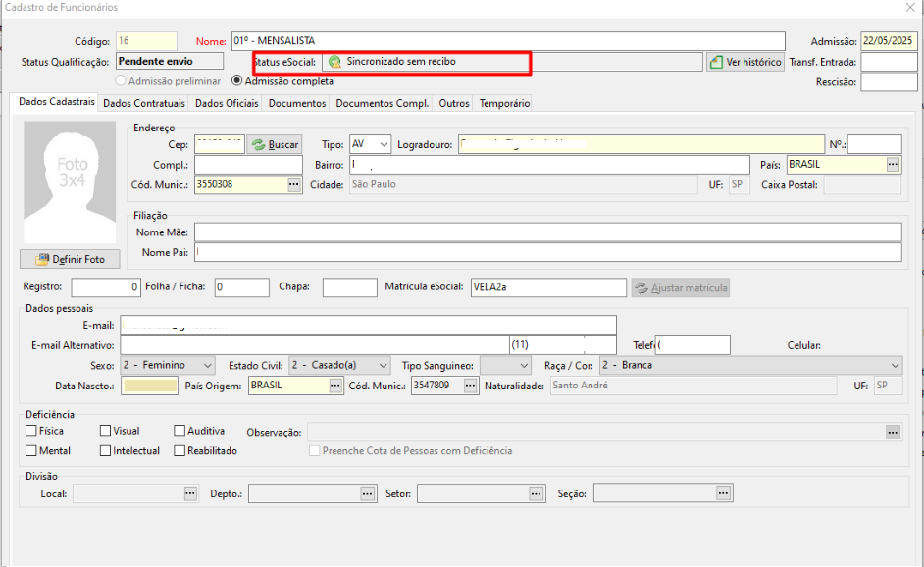Click the Status Qualificação Pendente envio field
Viewport: 924px width, 567px height.
point(170,61)
